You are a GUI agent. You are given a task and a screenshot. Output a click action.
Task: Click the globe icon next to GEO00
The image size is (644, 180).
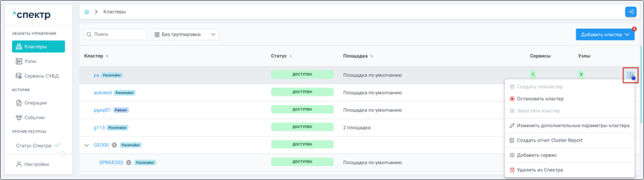[x=115, y=145]
